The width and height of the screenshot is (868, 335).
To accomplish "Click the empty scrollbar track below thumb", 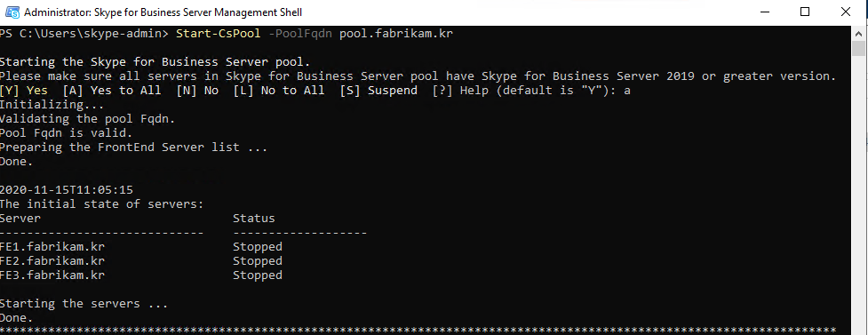I will [858, 194].
